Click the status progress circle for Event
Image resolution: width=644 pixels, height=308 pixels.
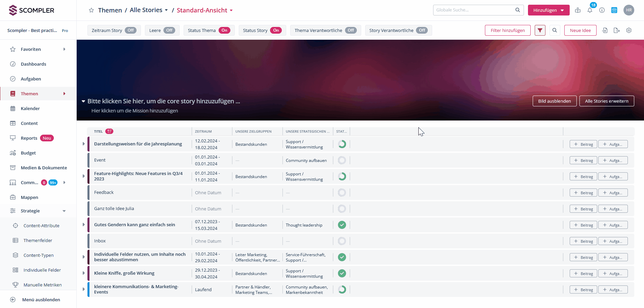click(342, 160)
